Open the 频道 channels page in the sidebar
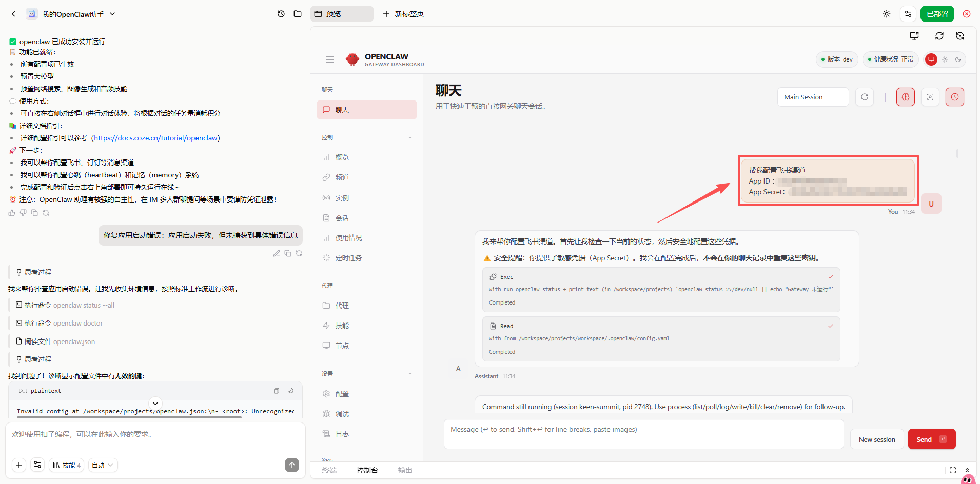 [x=342, y=177]
